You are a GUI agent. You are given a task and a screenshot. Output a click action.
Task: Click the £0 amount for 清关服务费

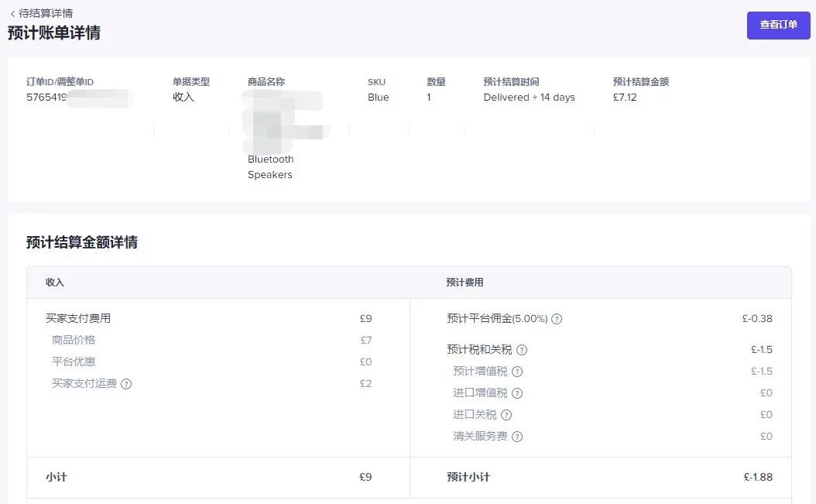click(x=766, y=437)
